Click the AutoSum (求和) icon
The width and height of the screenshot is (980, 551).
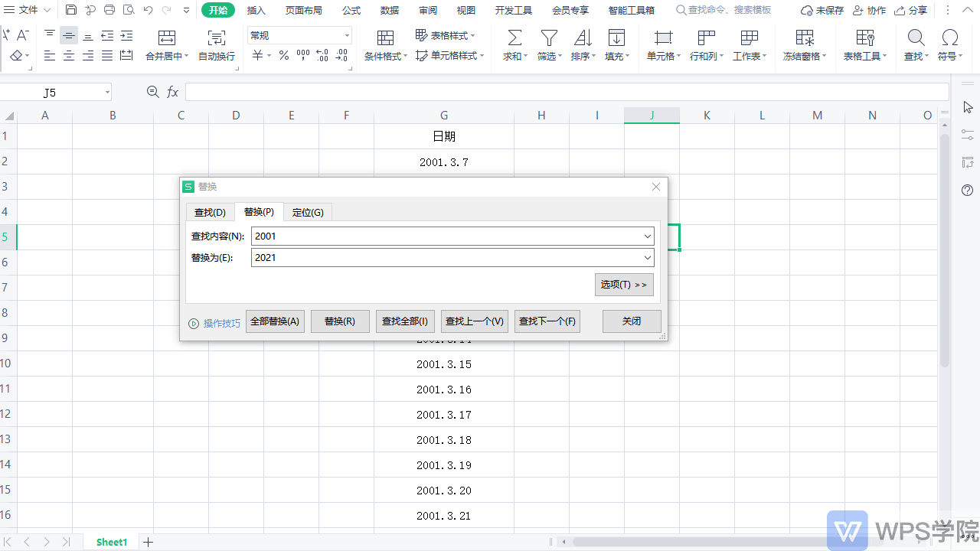pyautogui.click(x=515, y=38)
